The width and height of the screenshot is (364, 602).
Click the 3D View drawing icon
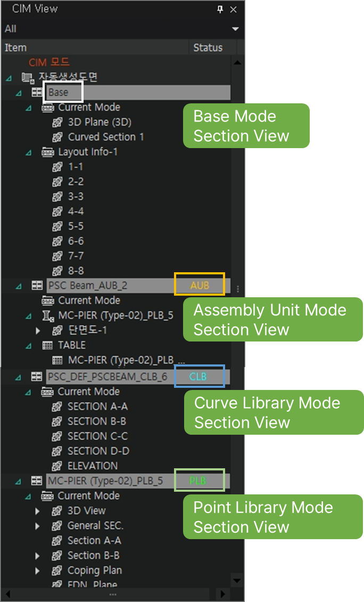tap(57, 511)
